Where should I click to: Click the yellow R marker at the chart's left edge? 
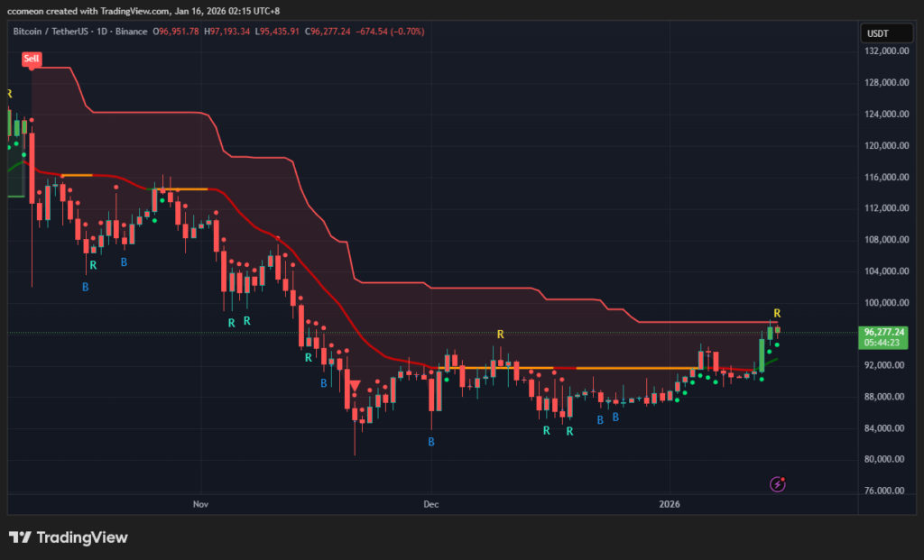pos(9,94)
